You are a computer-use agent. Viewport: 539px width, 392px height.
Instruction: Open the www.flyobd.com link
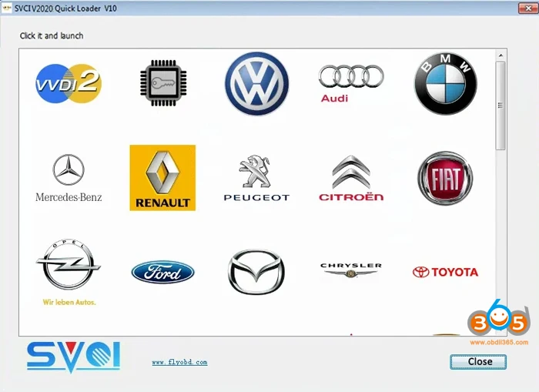pos(179,362)
